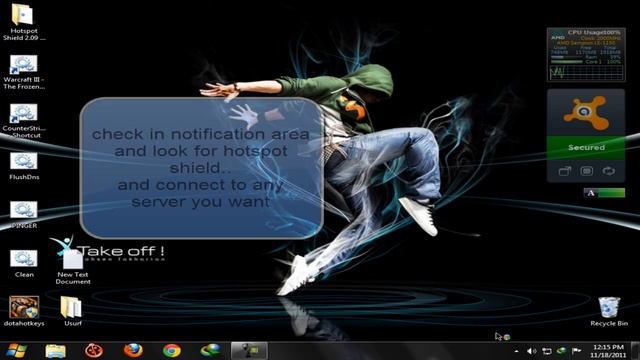The height and width of the screenshot is (360, 640).
Task: Click the CPU Usage gadget graph
Action: [586, 73]
